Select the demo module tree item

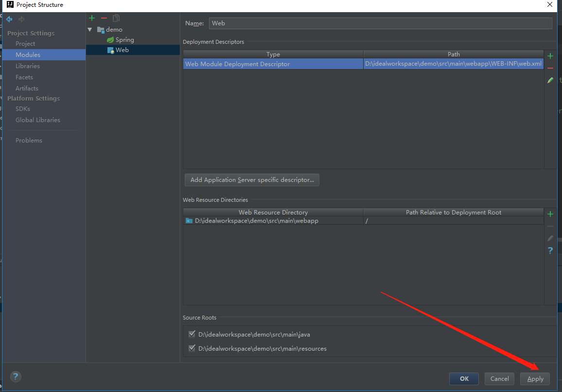[x=114, y=30]
